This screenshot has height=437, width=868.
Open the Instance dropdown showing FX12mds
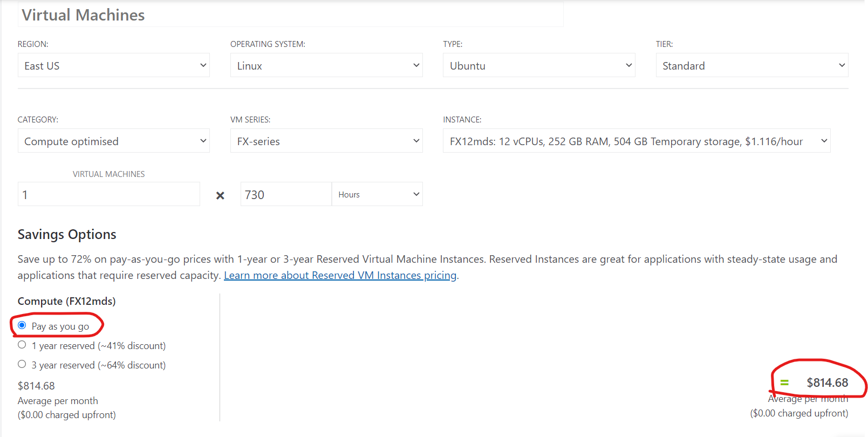coord(637,141)
